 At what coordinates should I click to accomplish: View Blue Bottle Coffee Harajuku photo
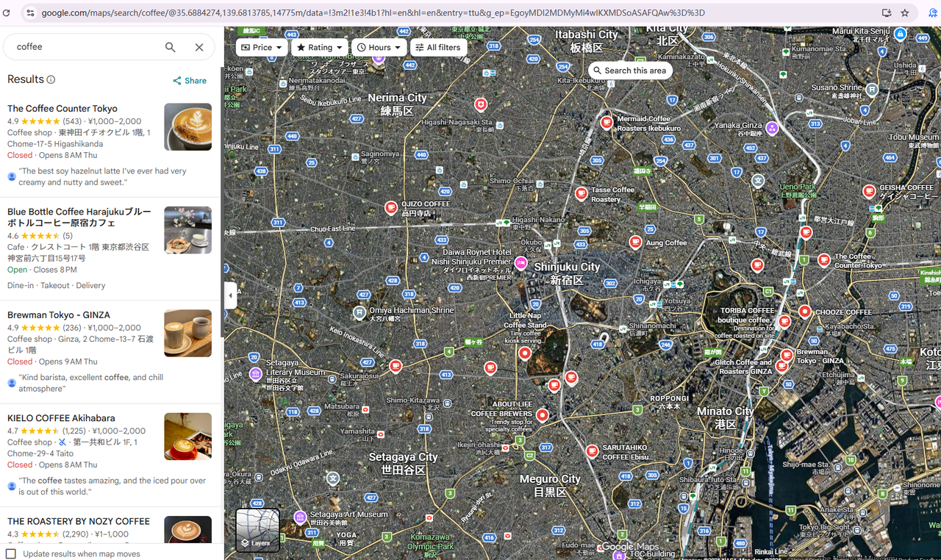(187, 230)
